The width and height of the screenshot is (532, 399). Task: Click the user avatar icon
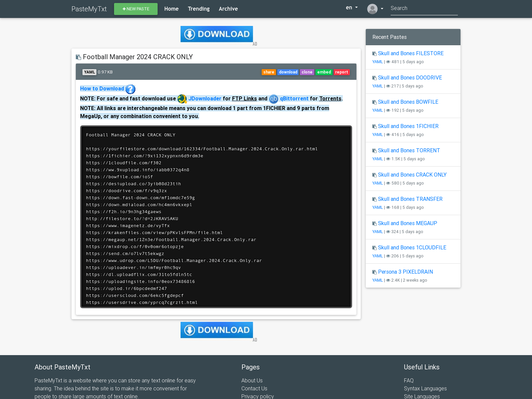(x=372, y=9)
